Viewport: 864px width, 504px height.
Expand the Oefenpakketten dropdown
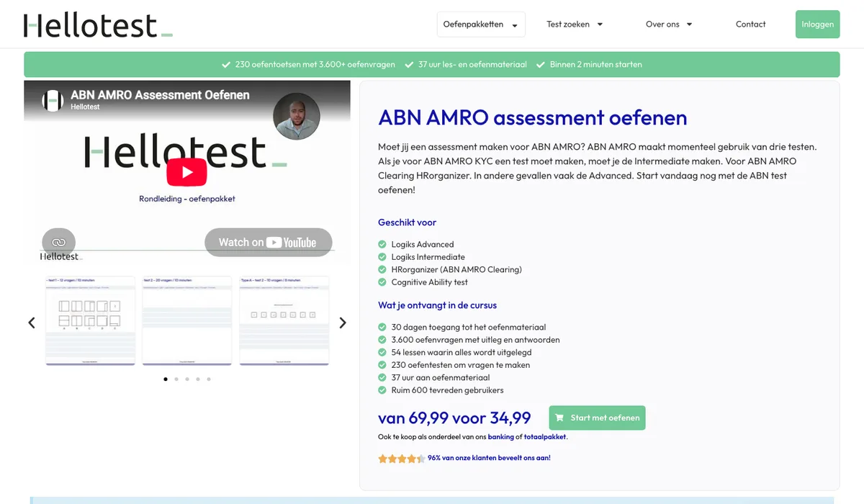point(481,24)
